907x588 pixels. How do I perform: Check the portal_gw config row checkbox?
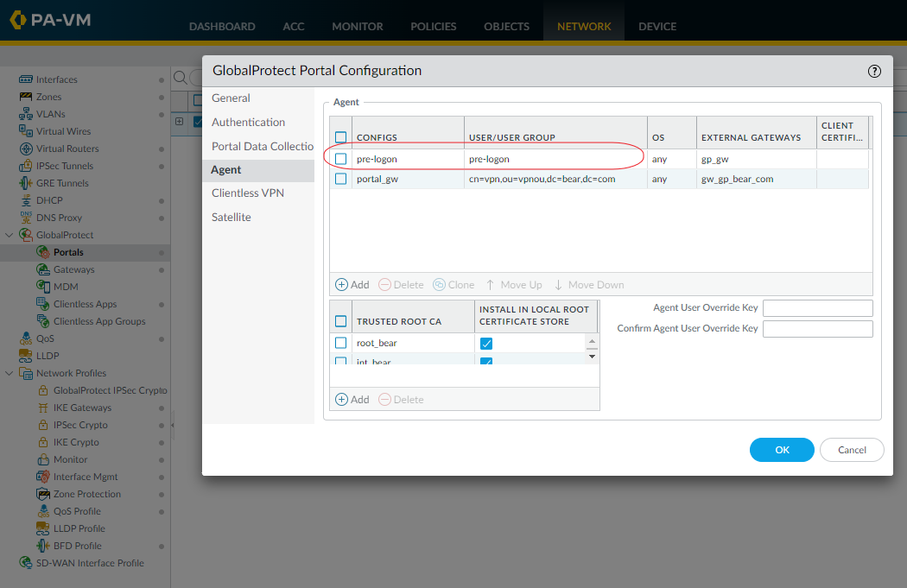(x=340, y=179)
